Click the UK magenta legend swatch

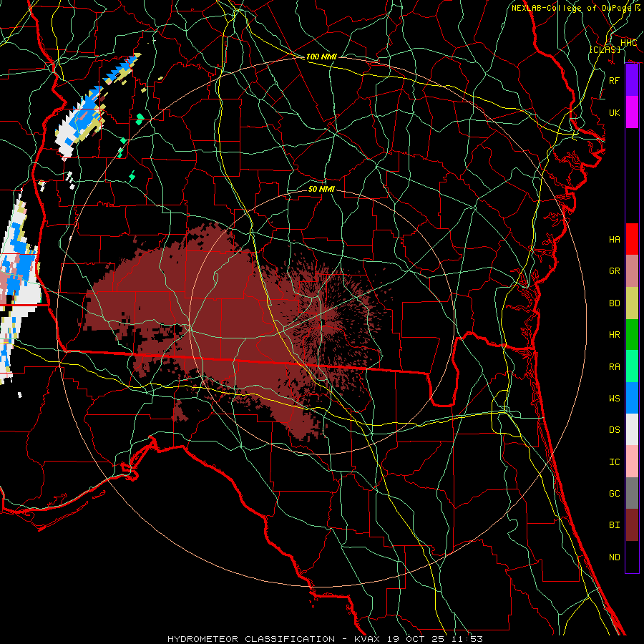632,112
